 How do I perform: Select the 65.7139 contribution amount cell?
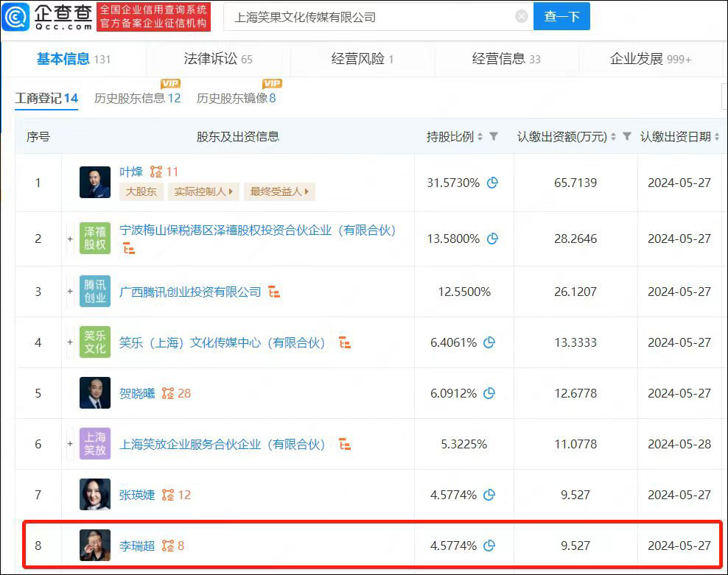(575, 183)
